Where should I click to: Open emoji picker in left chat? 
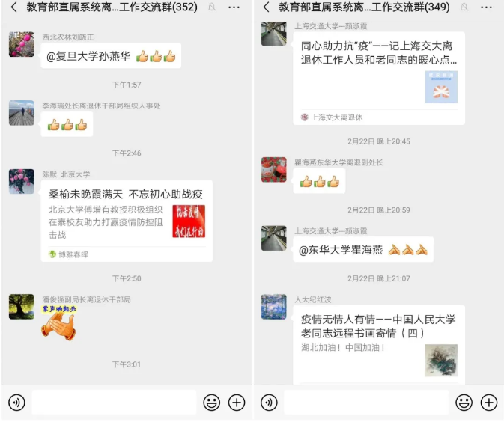(212, 403)
